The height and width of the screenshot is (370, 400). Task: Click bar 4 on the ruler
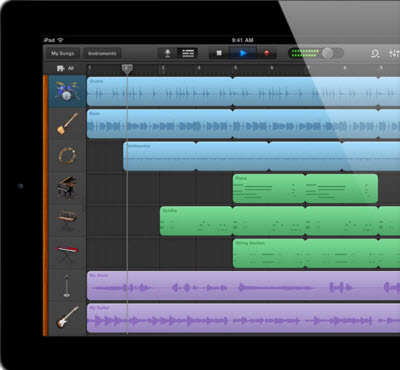(x=199, y=68)
